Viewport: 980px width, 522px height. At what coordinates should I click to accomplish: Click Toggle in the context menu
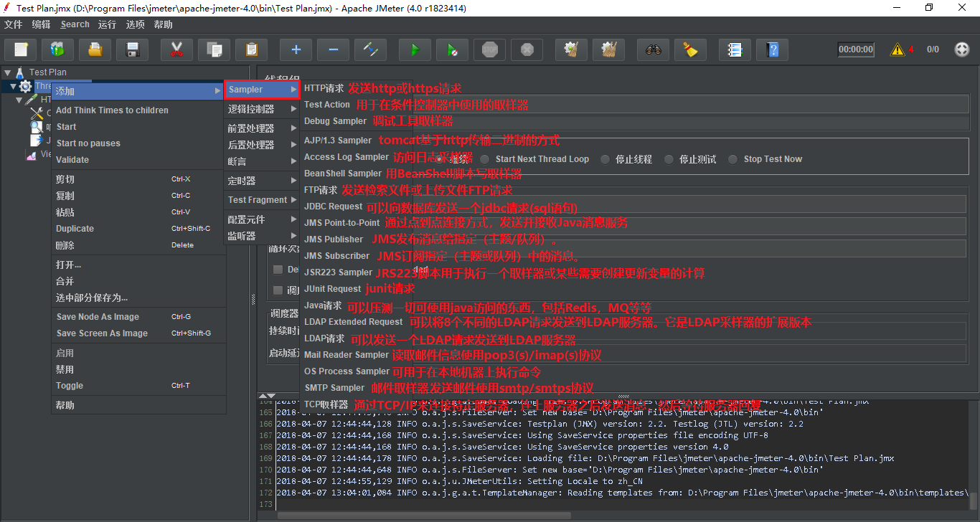70,386
